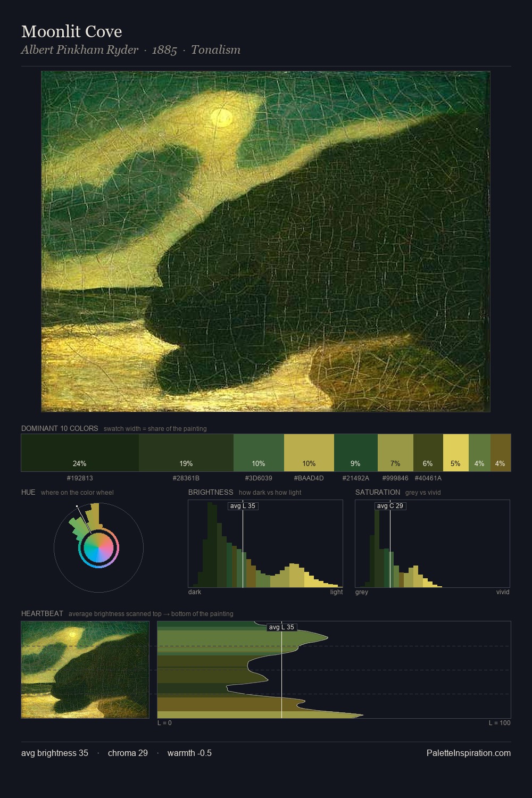
Task: Click the avg L 35 label in Heartbeat
Action: (x=282, y=627)
